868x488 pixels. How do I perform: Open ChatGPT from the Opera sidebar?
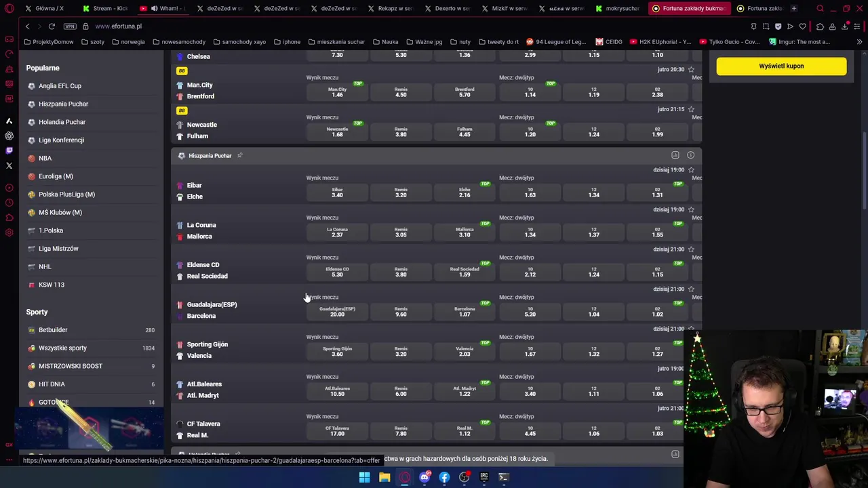(9, 136)
